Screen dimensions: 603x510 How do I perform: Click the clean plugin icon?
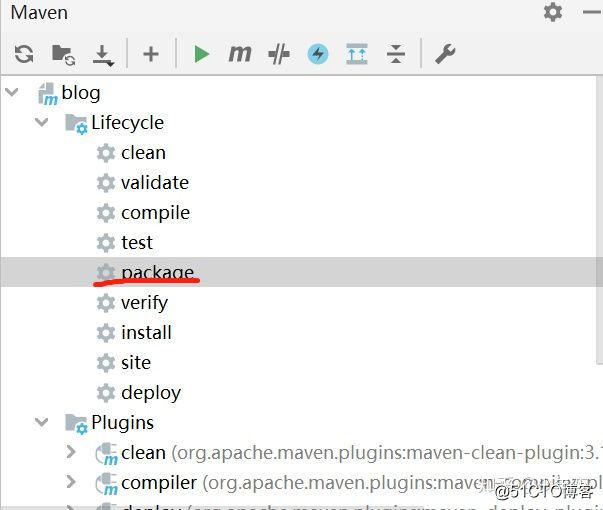pyautogui.click(x=107, y=454)
